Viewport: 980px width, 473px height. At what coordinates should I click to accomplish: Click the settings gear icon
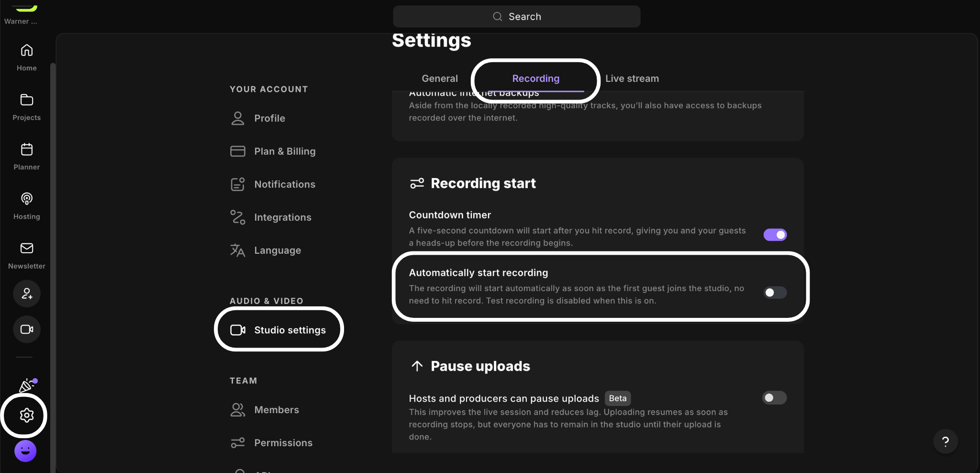point(27,415)
